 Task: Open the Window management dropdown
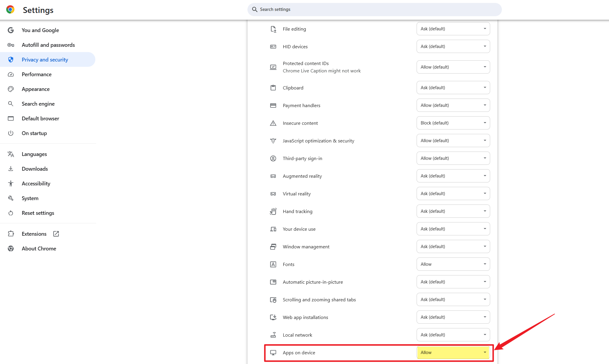pos(453,247)
